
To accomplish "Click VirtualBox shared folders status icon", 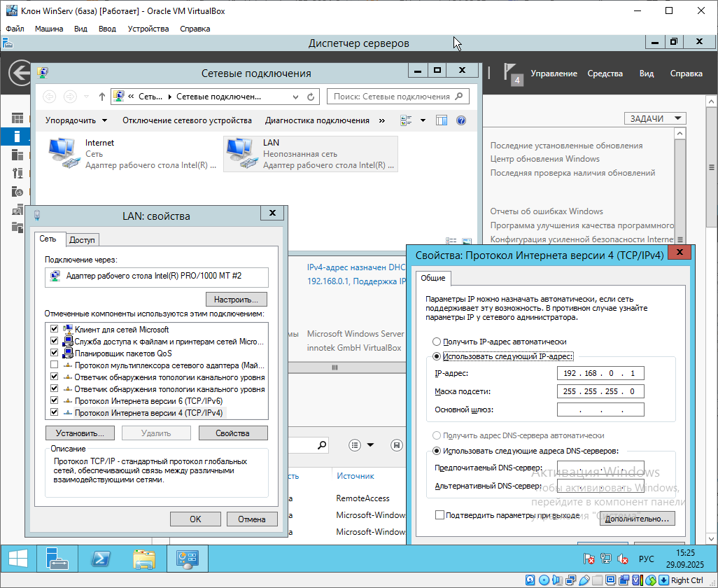I will point(597,580).
